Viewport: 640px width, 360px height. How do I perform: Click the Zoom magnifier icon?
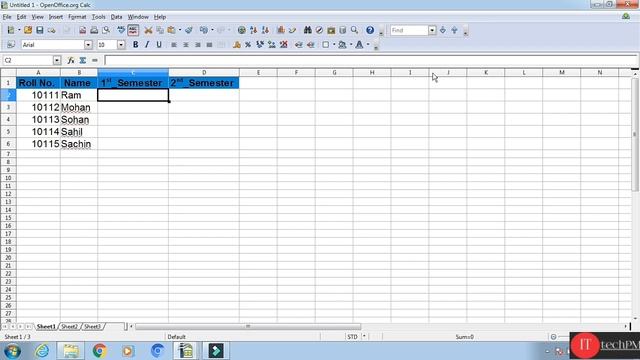[x=354, y=30]
